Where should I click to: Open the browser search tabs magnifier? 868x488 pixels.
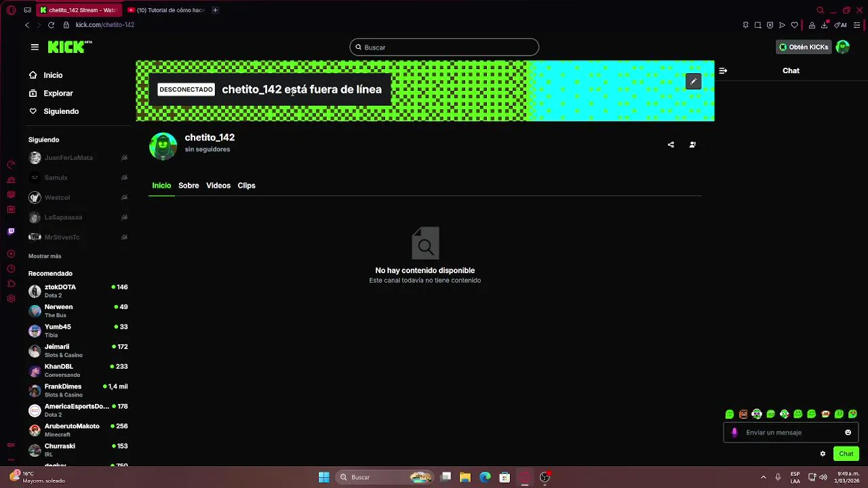point(820,10)
